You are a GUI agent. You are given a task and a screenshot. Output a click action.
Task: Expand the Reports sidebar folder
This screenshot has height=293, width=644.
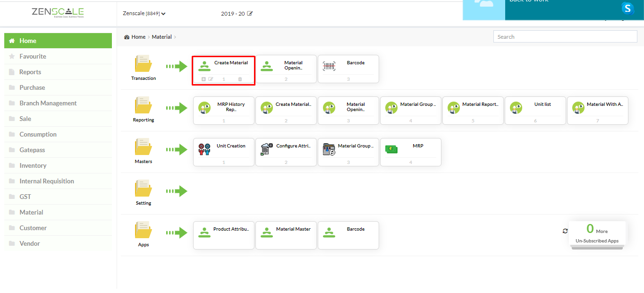(58, 72)
